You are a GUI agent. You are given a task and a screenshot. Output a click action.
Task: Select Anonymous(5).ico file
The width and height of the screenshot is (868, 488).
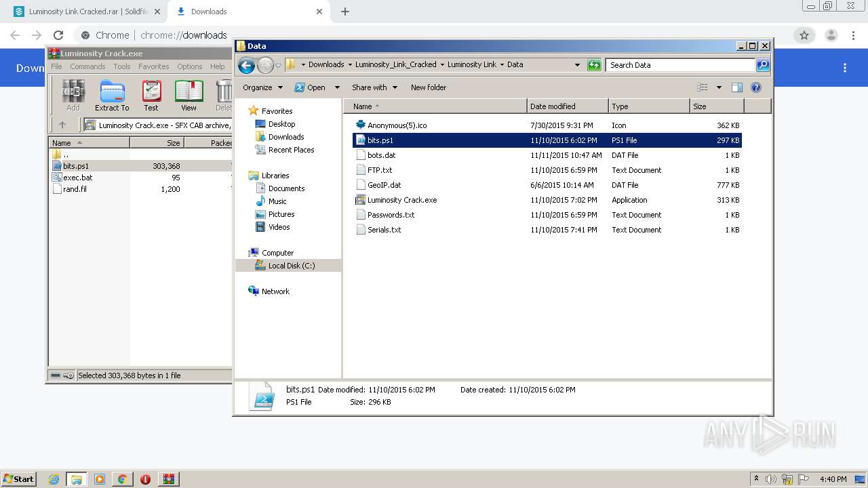547,125
